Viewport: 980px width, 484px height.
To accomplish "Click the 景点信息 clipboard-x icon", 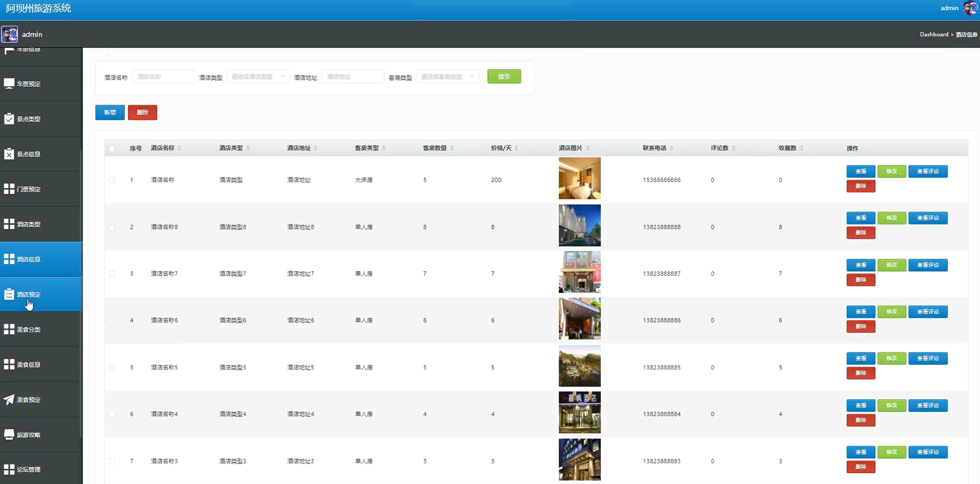I will click(9, 154).
